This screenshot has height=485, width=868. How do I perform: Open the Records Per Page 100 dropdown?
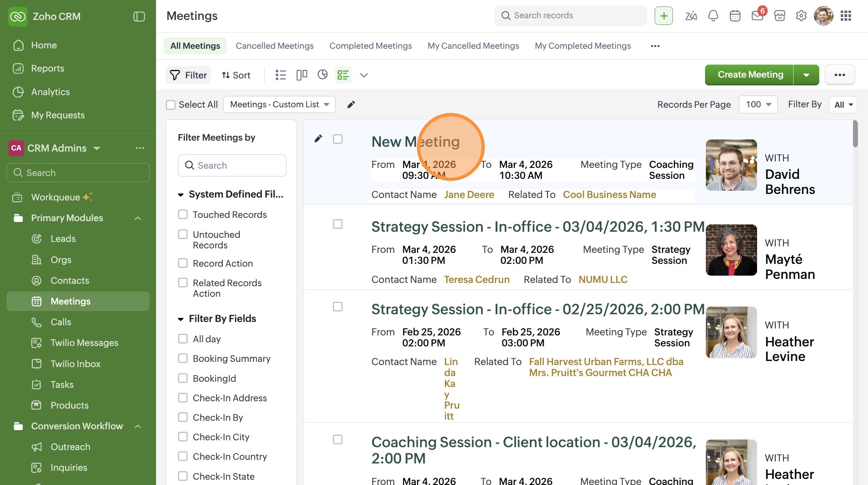[x=758, y=104]
